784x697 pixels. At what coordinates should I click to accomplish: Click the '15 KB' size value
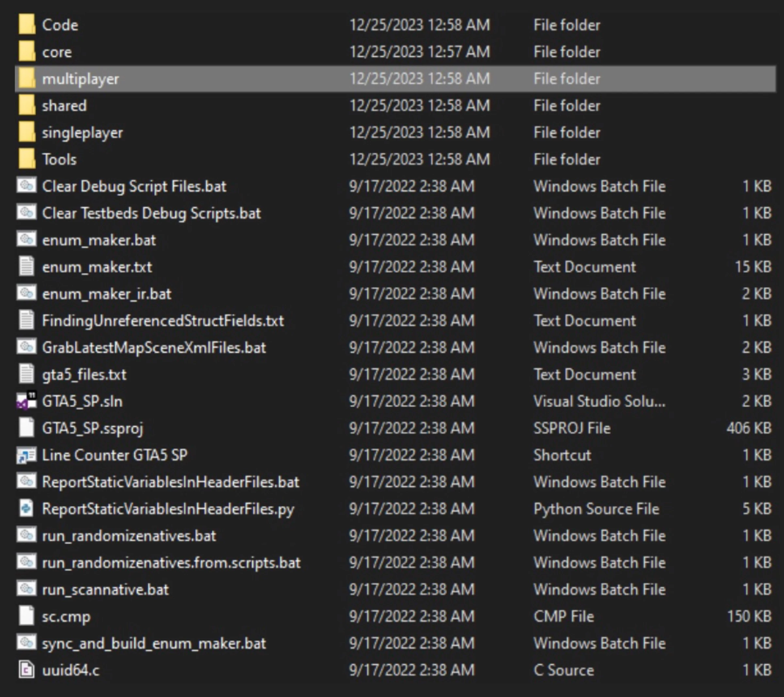[753, 267]
